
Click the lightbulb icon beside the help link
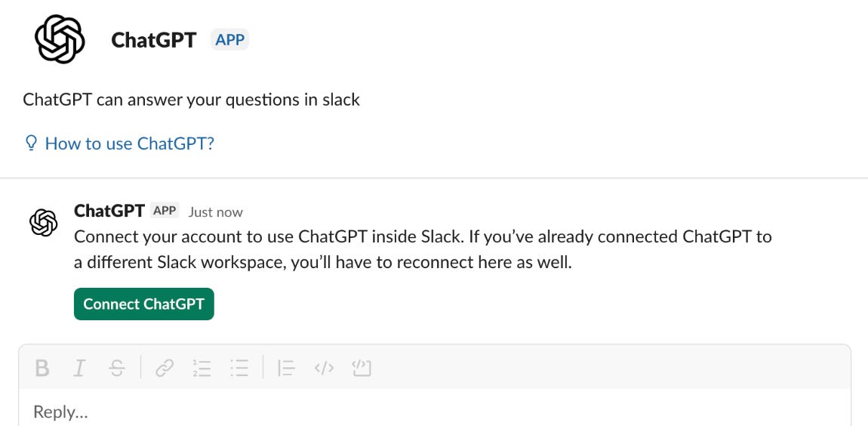pos(31,143)
